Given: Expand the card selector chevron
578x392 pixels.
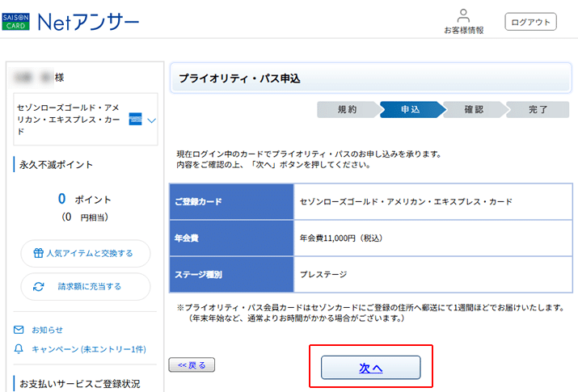Looking at the screenshot, I should click(x=151, y=120).
